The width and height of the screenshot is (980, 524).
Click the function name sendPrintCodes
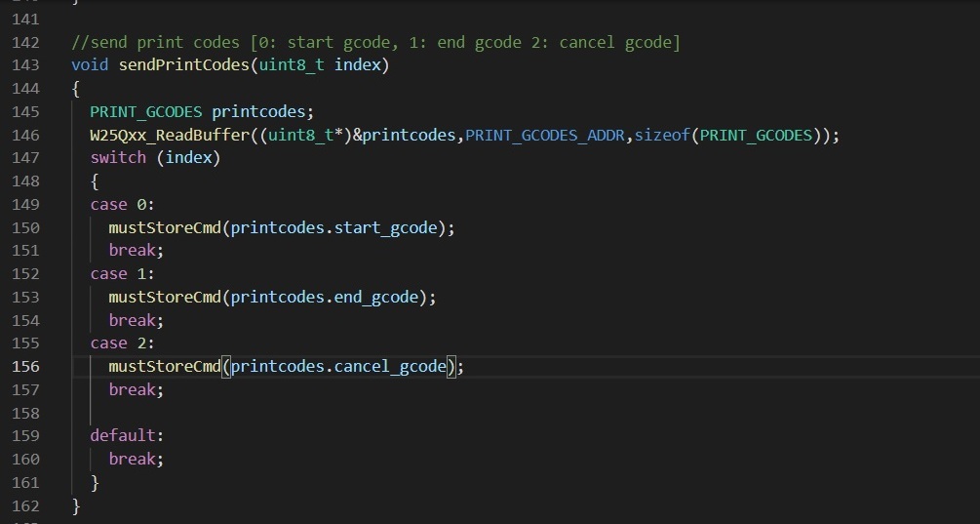184,65
